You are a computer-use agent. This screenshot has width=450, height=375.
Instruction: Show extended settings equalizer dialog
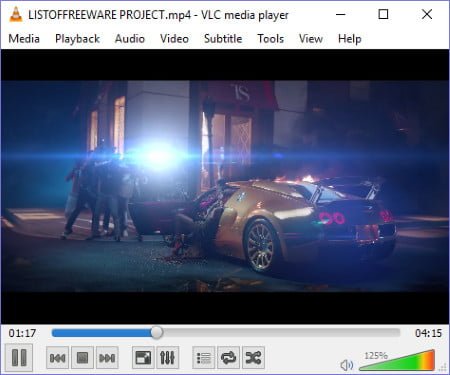[167, 358]
